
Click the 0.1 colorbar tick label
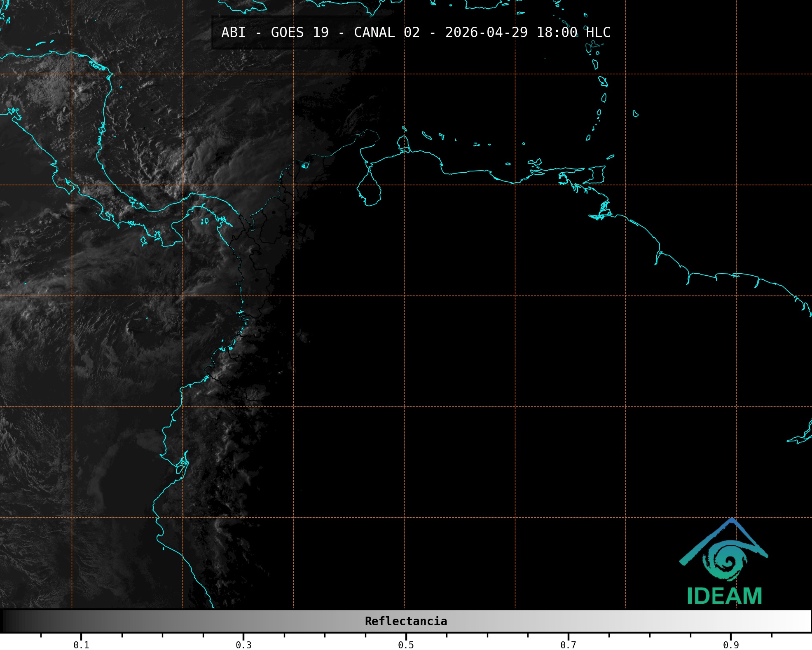[x=81, y=645]
